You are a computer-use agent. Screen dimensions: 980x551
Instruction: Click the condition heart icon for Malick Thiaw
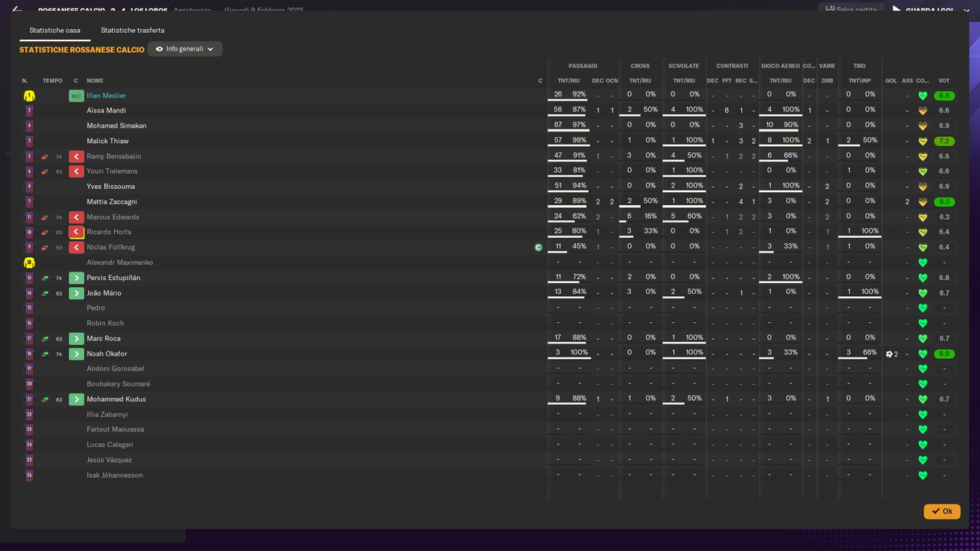point(923,142)
